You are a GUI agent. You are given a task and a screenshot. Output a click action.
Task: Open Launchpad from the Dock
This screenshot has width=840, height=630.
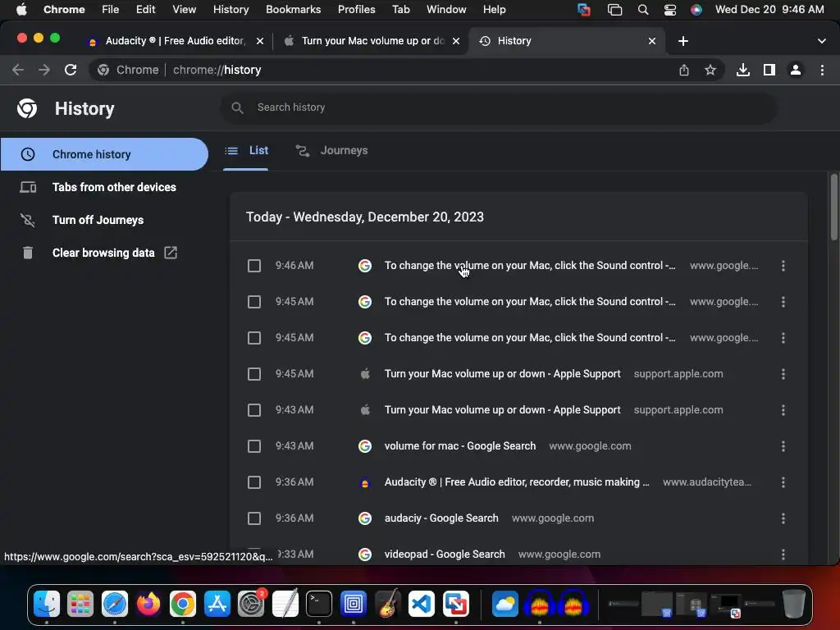coord(80,604)
